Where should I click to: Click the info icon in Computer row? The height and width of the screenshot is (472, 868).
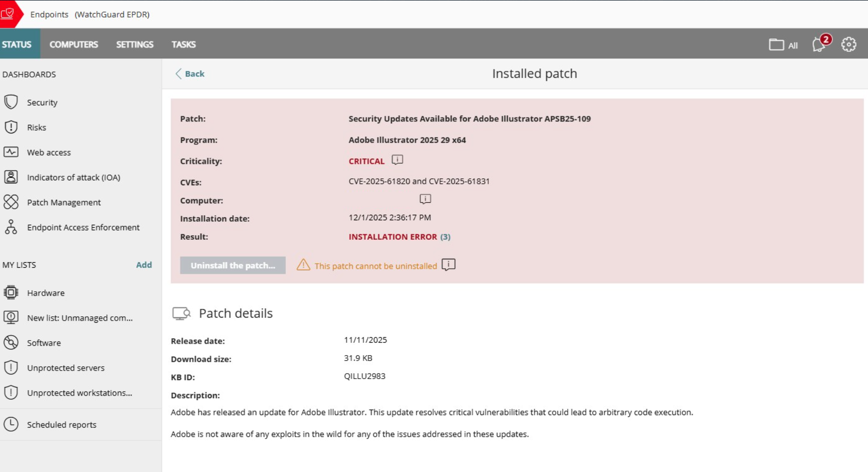pos(425,199)
